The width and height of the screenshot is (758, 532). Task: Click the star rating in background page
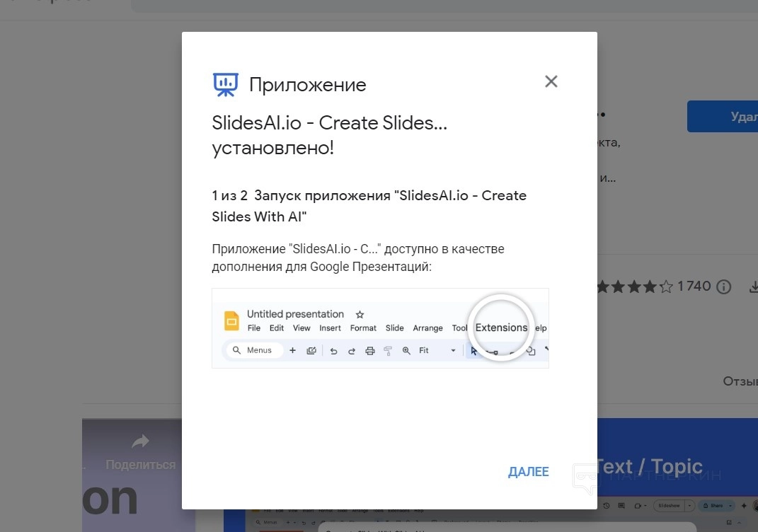tap(635, 287)
